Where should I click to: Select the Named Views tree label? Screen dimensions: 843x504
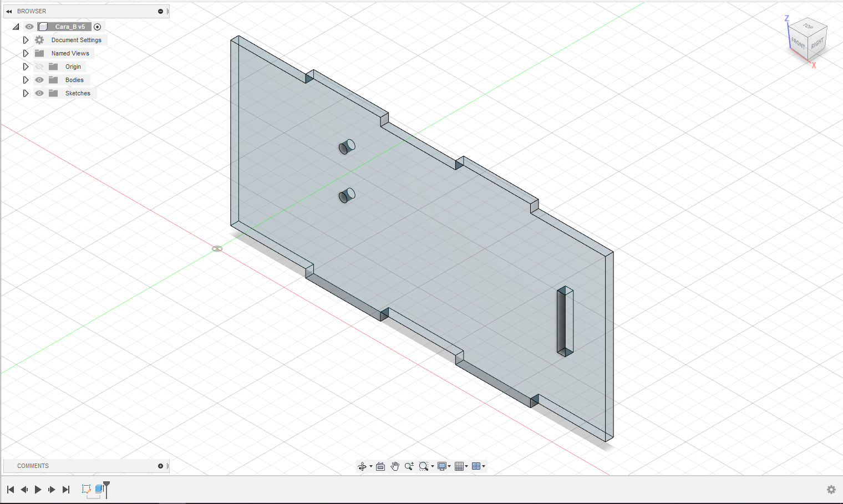pos(70,53)
